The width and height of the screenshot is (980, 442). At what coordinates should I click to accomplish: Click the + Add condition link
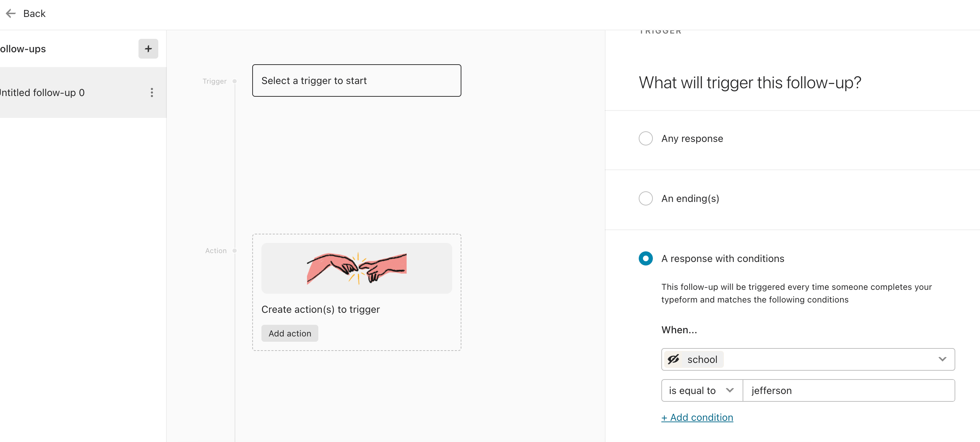point(697,417)
